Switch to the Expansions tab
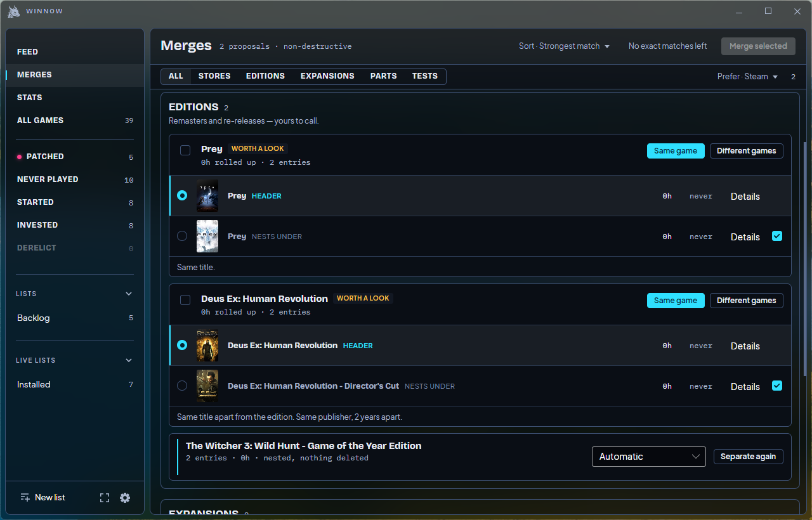Viewport: 812px width, 520px height. [x=327, y=76]
